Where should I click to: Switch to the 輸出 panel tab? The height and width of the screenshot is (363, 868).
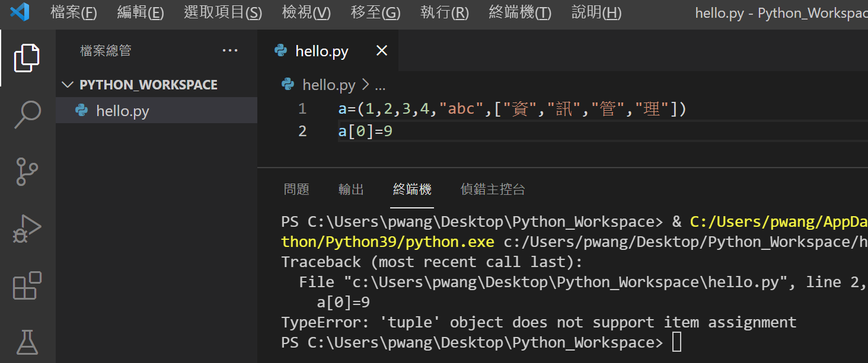[x=351, y=189]
